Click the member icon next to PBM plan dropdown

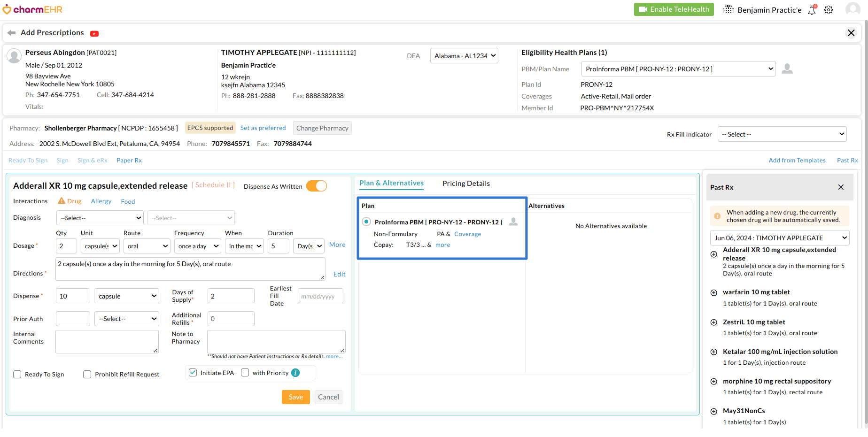[x=787, y=69]
